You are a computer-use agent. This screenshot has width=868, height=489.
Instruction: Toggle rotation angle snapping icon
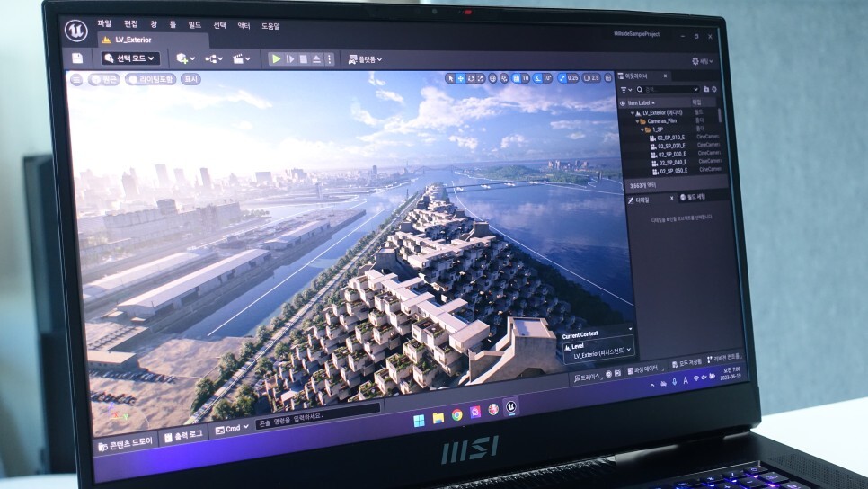(537, 78)
